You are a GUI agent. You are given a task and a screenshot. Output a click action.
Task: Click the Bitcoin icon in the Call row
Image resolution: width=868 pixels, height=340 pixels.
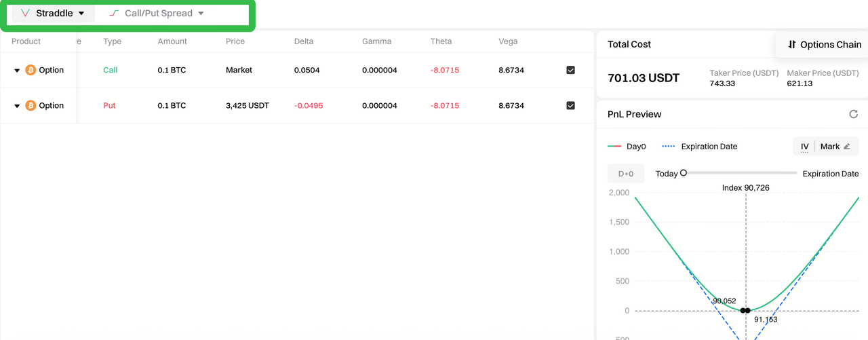point(31,70)
